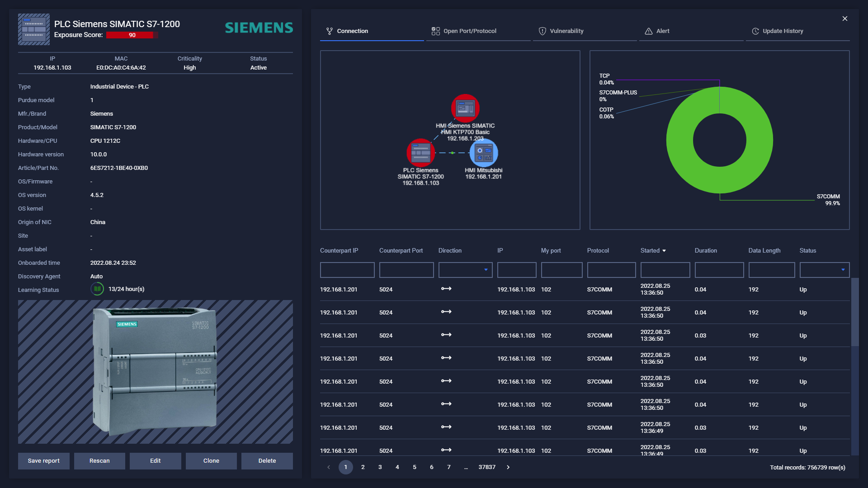Jump to last page 37837
The width and height of the screenshot is (868, 488).
(x=487, y=467)
